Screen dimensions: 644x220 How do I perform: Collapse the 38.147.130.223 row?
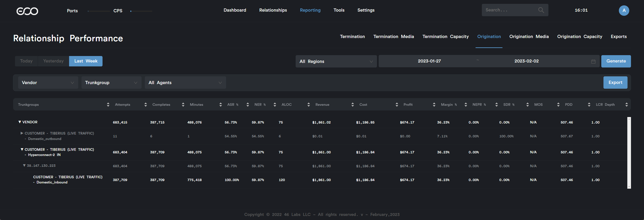tap(24, 166)
